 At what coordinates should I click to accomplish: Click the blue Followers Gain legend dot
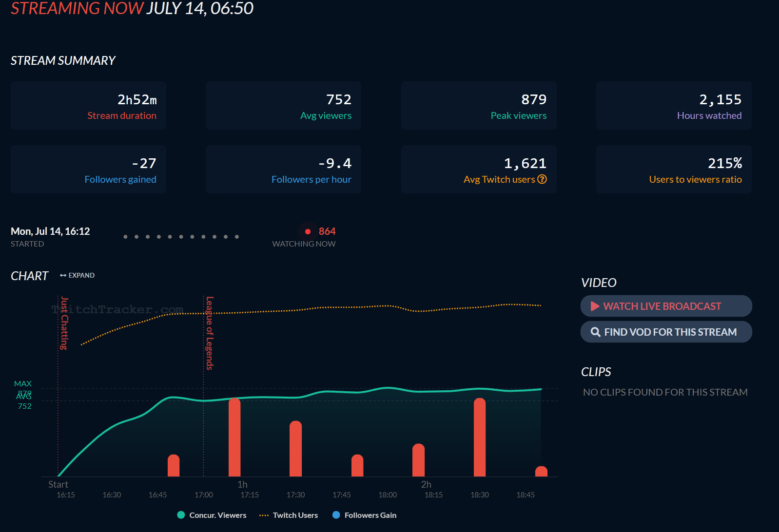point(336,515)
